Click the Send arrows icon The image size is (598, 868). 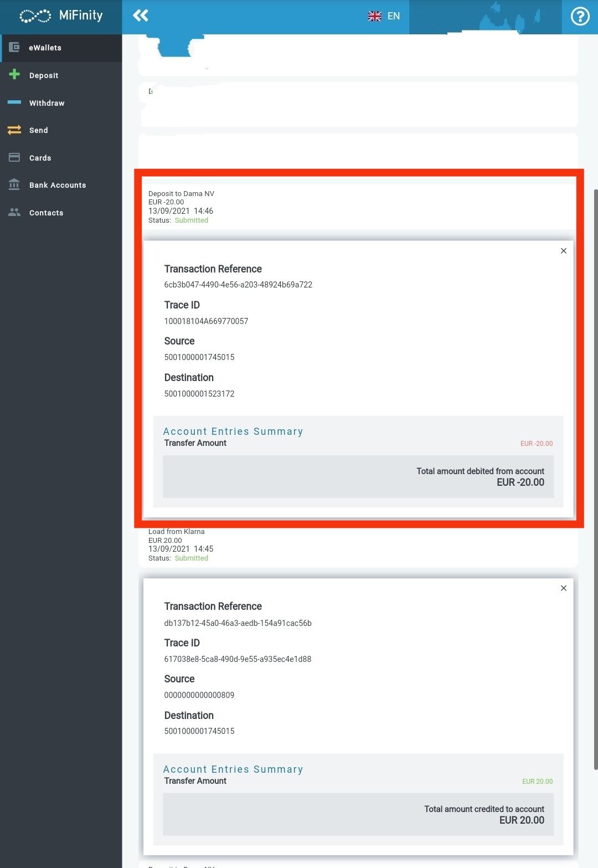(14, 130)
